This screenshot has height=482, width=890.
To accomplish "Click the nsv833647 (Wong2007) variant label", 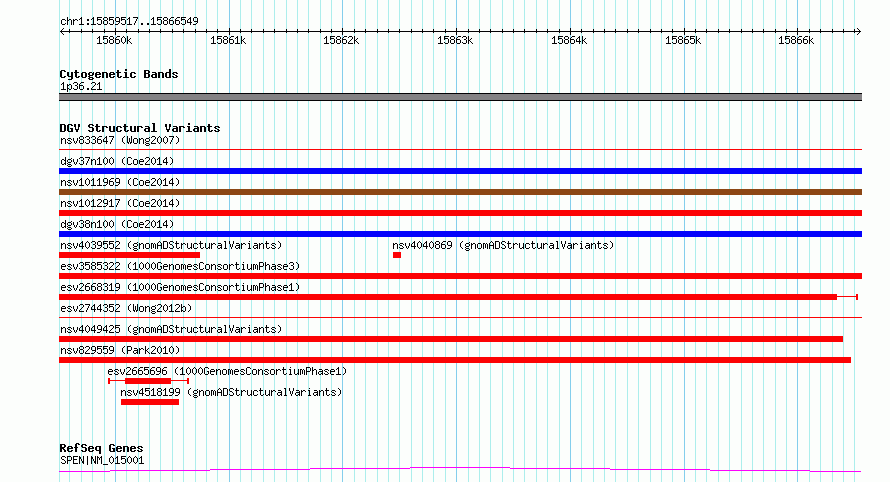I will click(x=120, y=140).
